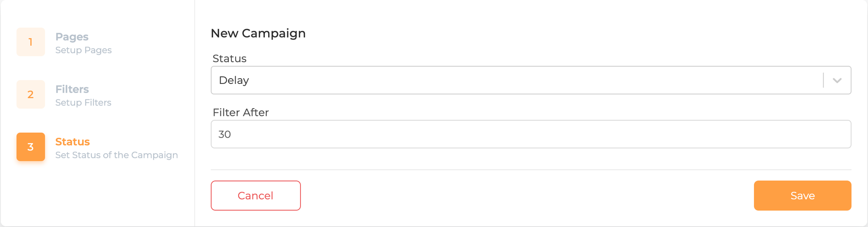Click the Setup Pages subtitle
Image resolution: width=868 pixels, height=227 pixels.
pyautogui.click(x=83, y=50)
